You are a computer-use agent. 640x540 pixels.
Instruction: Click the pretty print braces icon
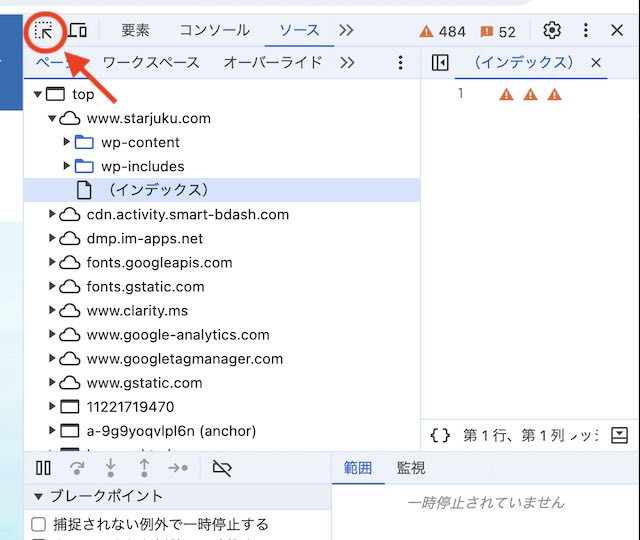pos(440,436)
